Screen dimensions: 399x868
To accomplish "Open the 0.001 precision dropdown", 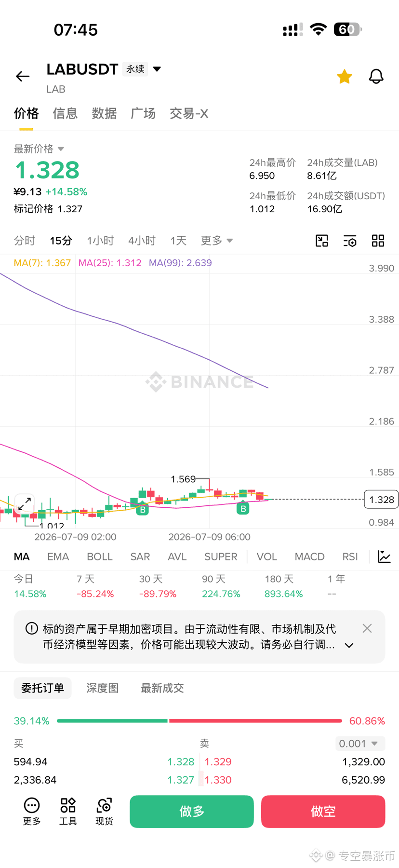I will pos(360,744).
